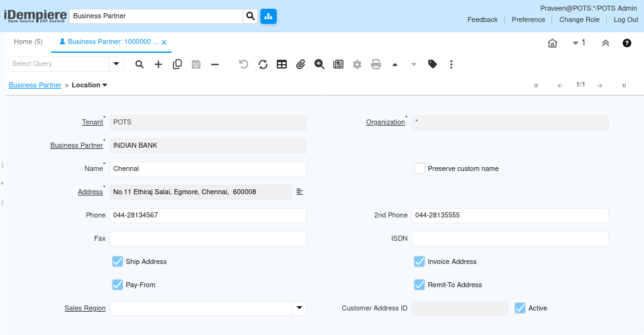
Task: Copy the current record
Action: [177, 65]
